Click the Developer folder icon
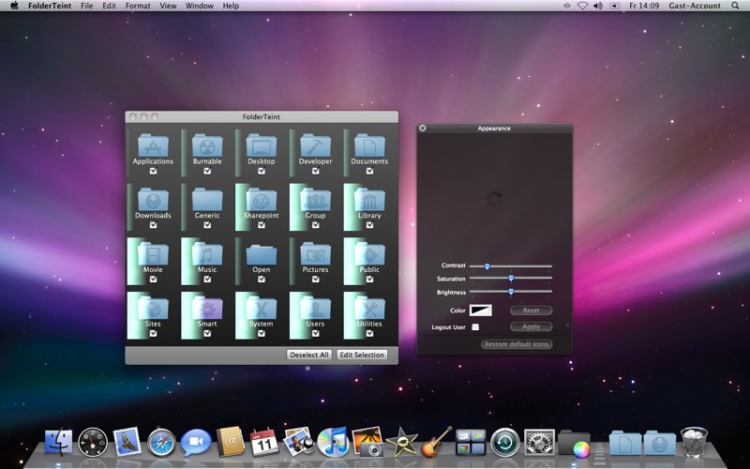This screenshot has height=469, width=750. click(x=315, y=144)
